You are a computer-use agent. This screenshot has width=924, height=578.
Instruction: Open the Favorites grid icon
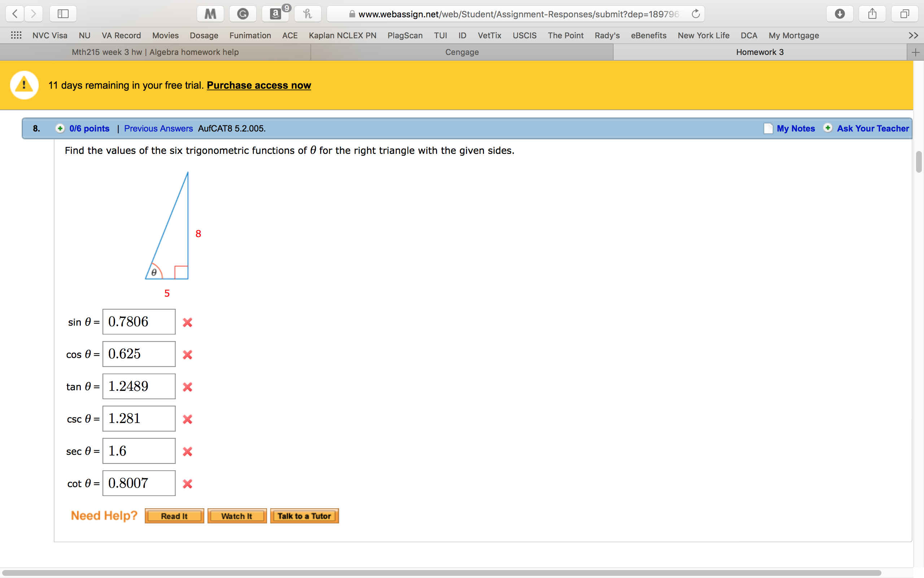(x=16, y=35)
